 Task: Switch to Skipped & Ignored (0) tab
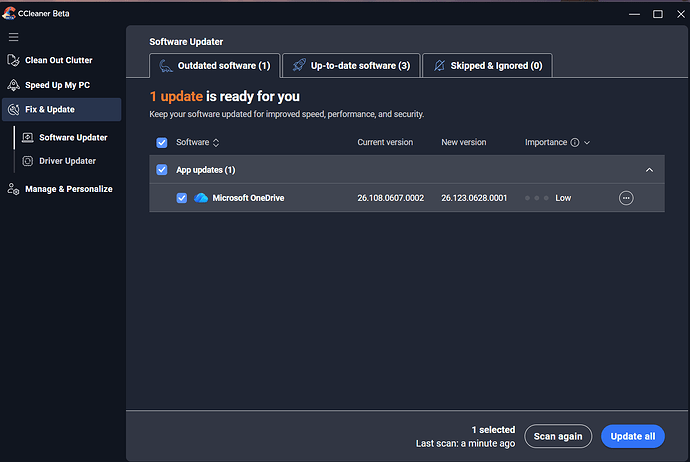coord(487,66)
